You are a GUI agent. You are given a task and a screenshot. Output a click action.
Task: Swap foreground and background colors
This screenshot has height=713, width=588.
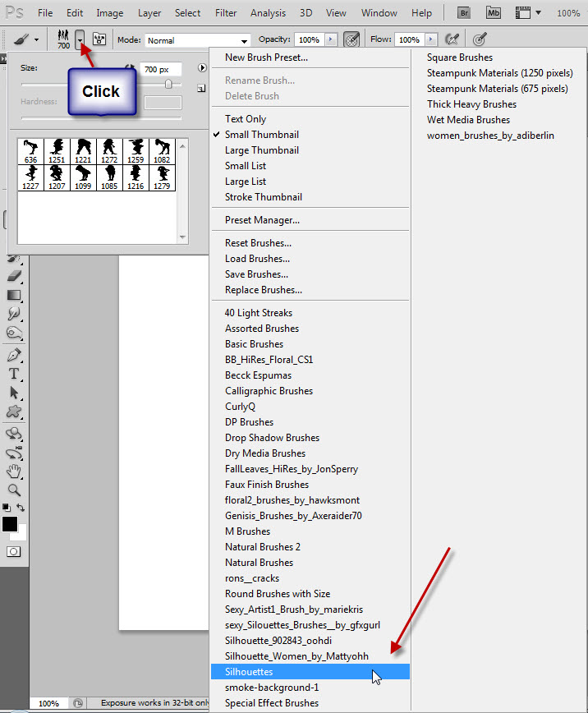click(21, 508)
